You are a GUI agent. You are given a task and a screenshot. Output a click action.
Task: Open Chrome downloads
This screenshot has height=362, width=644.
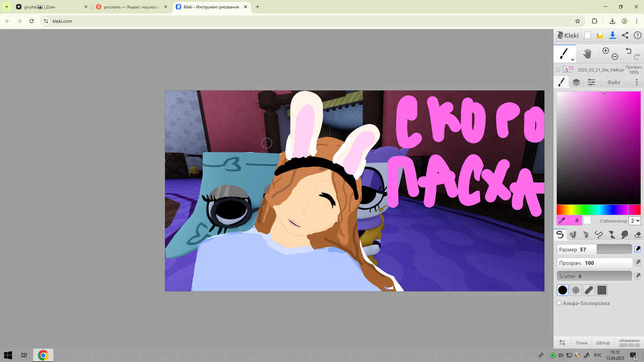(x=612, y=21)
